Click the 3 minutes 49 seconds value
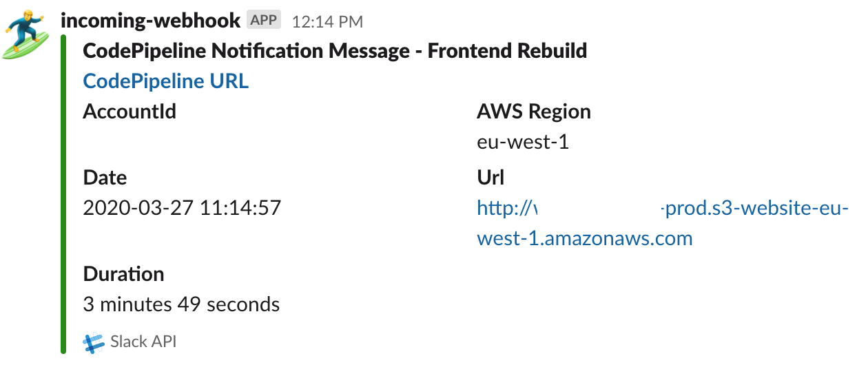This screenshot has width=868, height=365. pyautogui.click(x=181, y=304)
